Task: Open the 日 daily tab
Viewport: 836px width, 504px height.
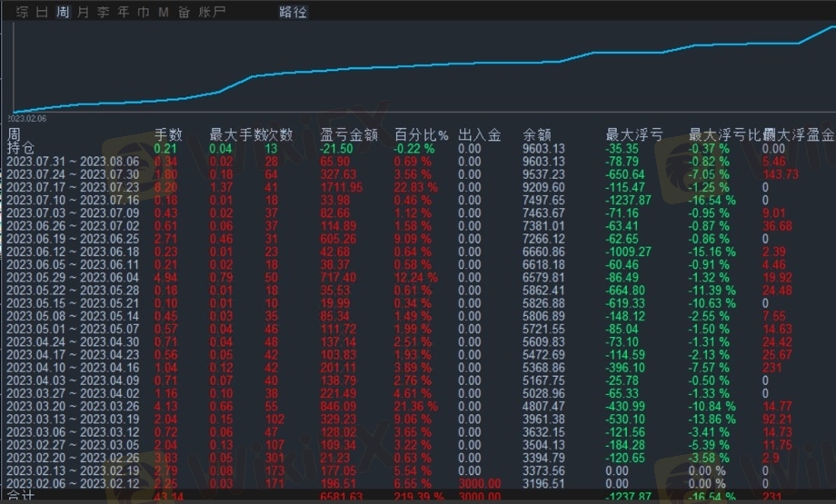Action: [x=42, y=13]
